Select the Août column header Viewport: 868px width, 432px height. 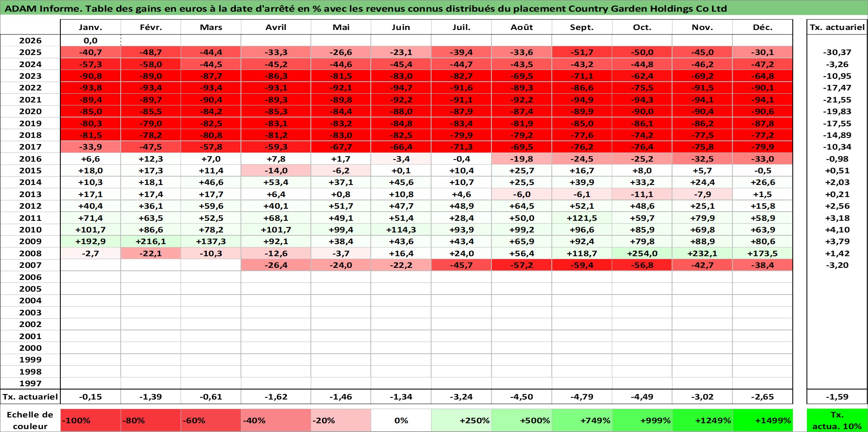(x=522, y=27)
